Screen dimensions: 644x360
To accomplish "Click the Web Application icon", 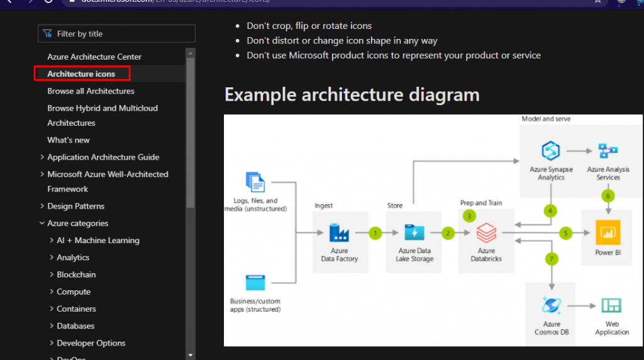I will (x=611, y=306).
